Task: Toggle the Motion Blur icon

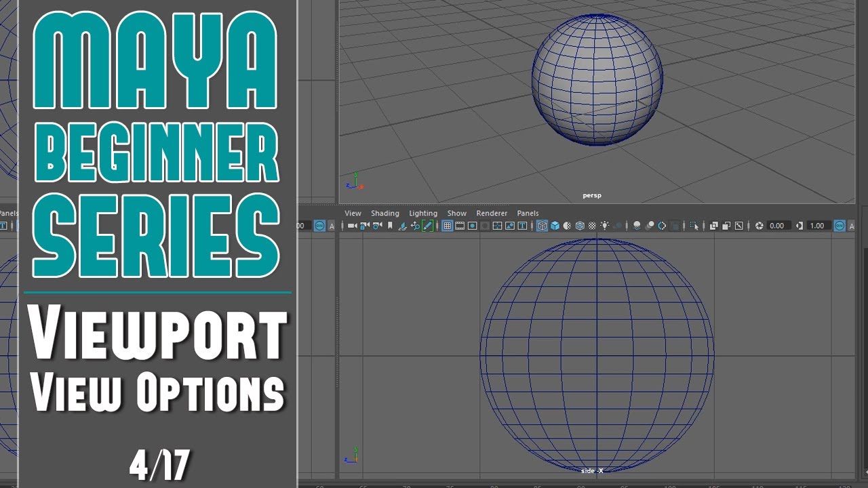Action: tap(650, 226)
